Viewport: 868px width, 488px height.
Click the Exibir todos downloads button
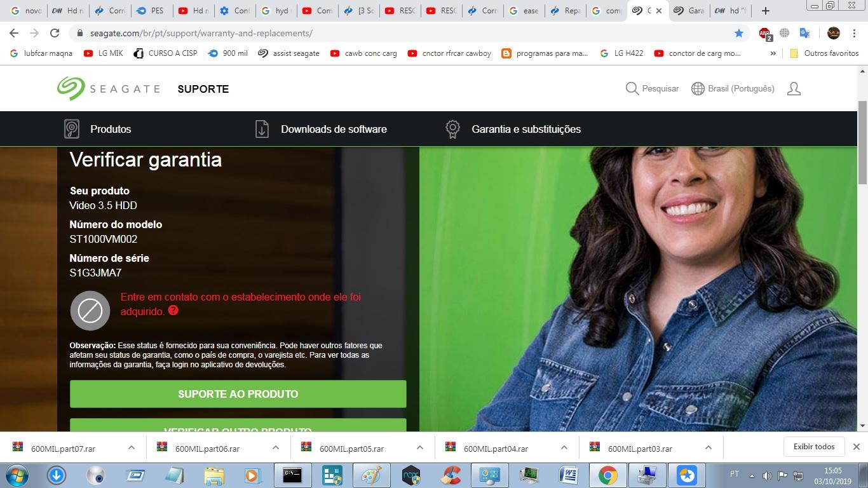(814, 447)
